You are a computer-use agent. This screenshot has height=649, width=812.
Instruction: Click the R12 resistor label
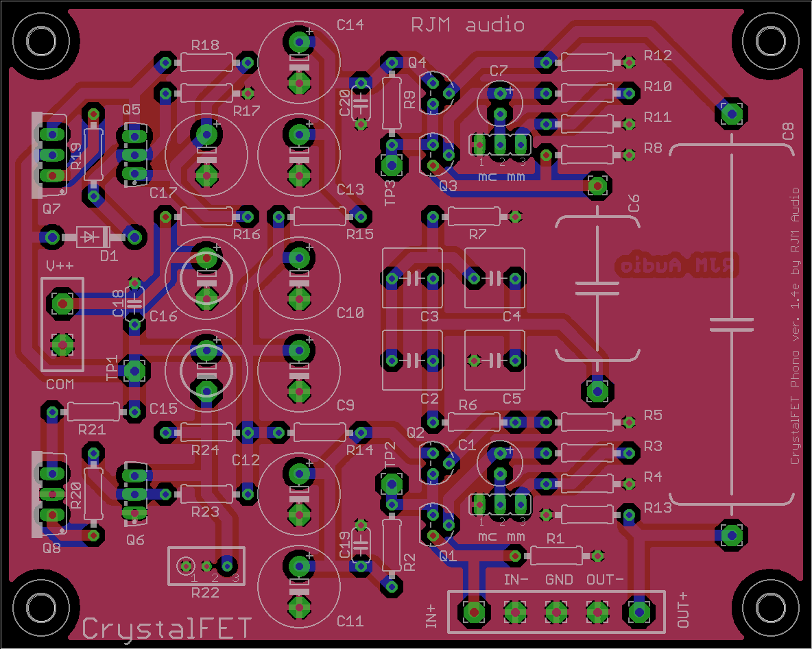coord(658,56)
